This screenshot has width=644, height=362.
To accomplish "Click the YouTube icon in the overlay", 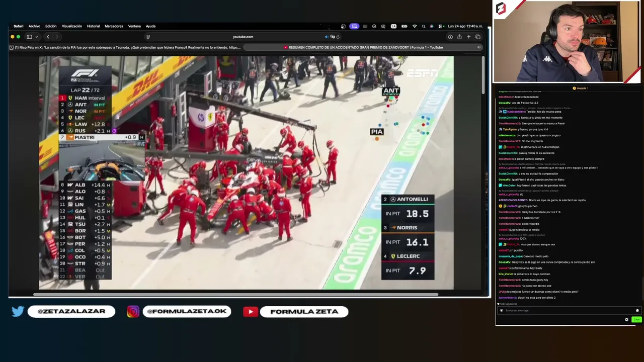I will [250, 312].
